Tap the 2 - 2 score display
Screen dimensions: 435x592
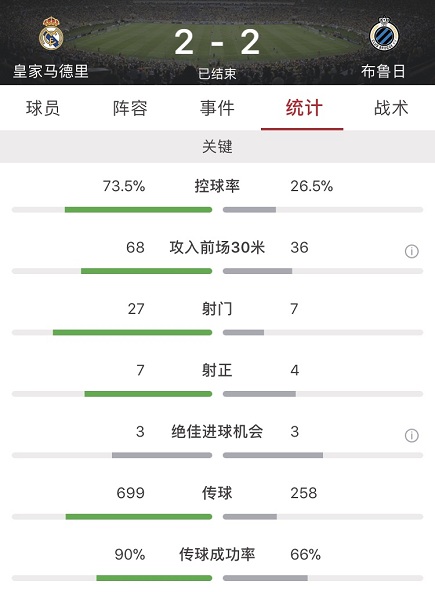pos(217,42)
